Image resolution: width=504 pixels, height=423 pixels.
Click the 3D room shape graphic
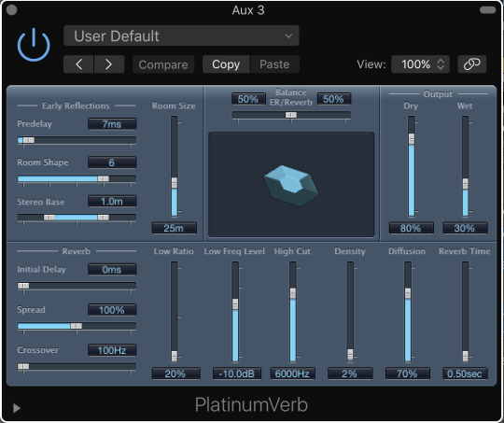point(291,186)
